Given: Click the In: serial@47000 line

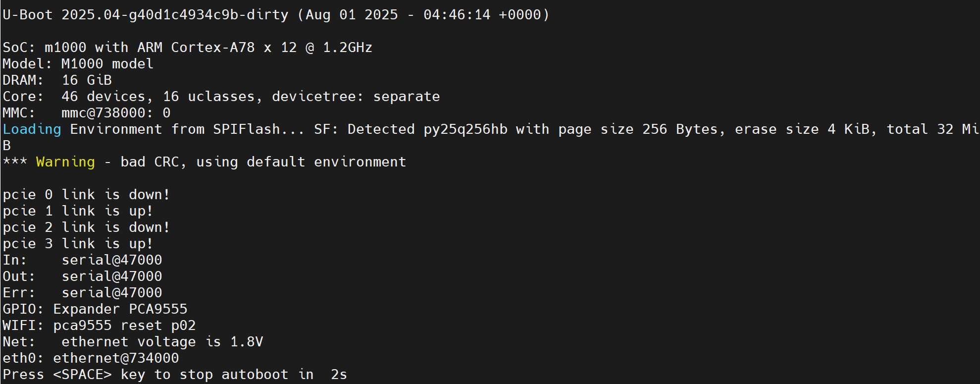Looking at the screenshot, I should point(82,260).
